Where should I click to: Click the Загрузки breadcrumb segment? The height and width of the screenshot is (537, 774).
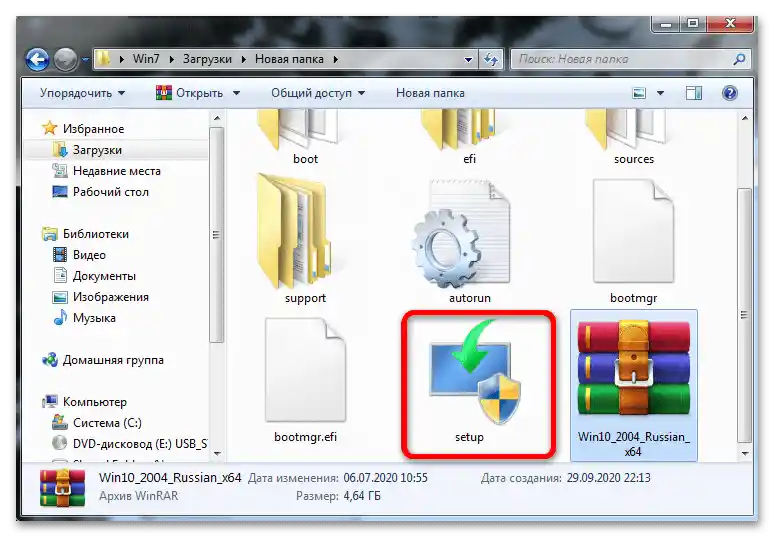pos(207,59)
